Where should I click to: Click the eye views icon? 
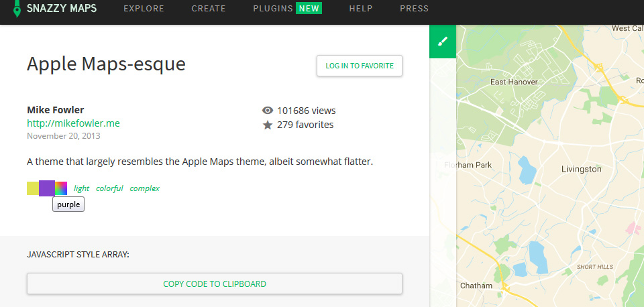[x=268, y=111]
